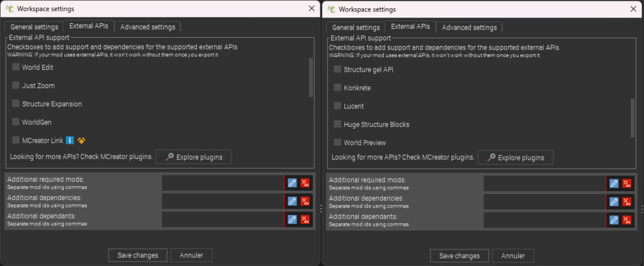Clear Additional required mods in left window
The height and width of the screenshot is (266, 644).
click(305, 183)
